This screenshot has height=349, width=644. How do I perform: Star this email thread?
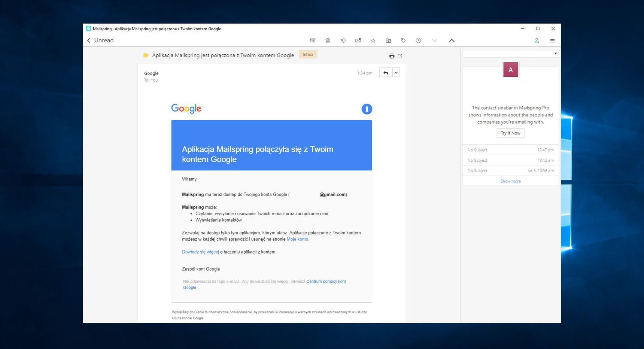pos(373,40)
